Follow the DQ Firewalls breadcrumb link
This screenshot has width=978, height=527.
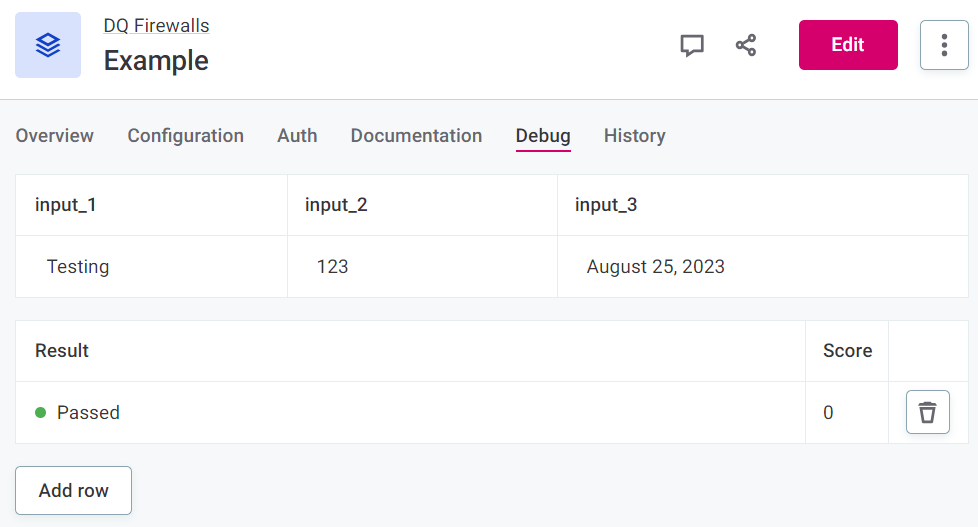pyautogui.click(x=156, y=26)
